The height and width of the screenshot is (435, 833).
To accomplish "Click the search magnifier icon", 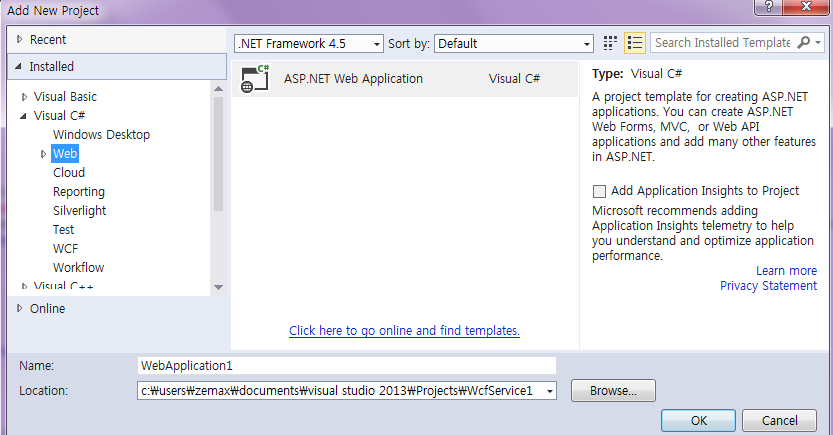I will [x=803, y=43].
